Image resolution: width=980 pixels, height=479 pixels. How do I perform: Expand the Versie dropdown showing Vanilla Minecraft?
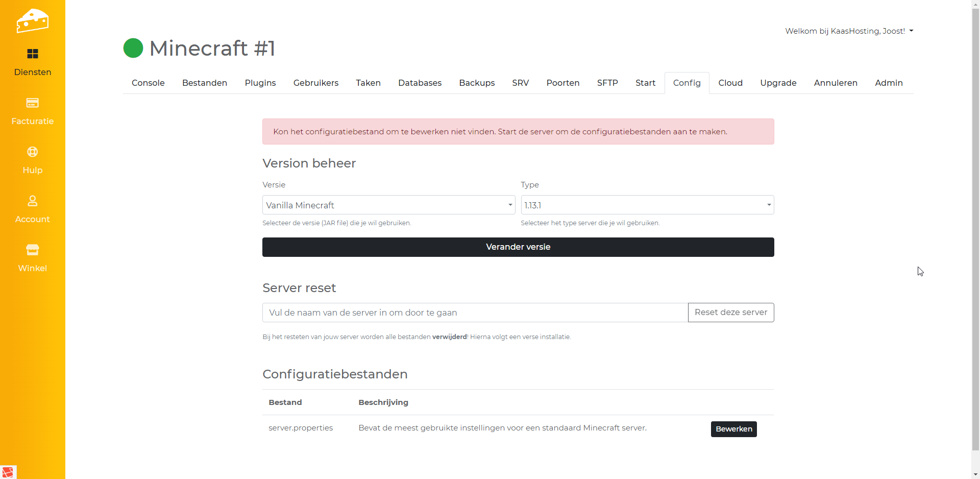pyautogui.click(x=388, y=205)
